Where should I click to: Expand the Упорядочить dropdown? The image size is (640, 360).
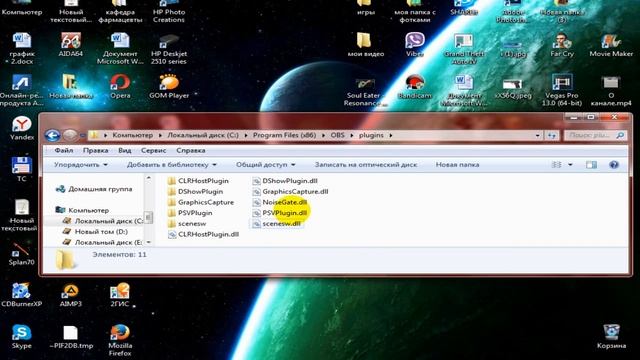[81, 165]
